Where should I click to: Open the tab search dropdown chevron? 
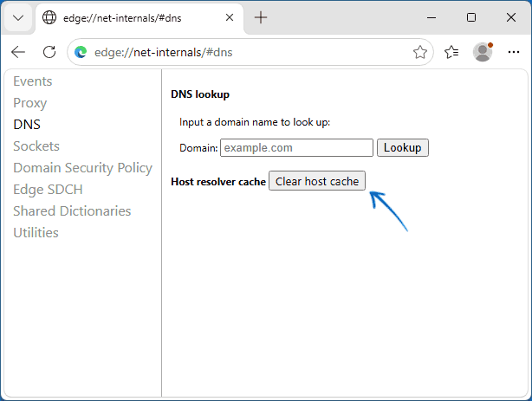pyautogui.click(x=18, y=17)
